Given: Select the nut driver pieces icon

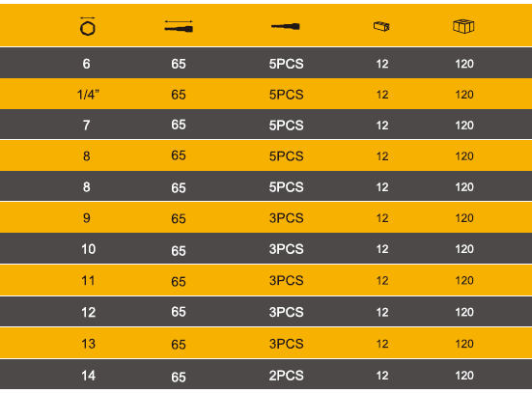Looking at the screenshot, I should (286, 26).
